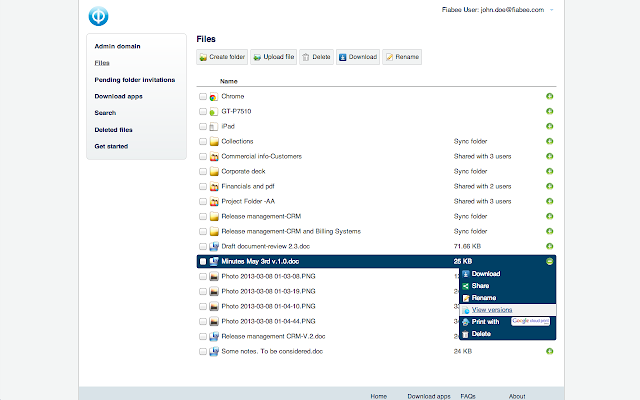
Task: Expand actions for Some notes. To be considered.doc
Action: click(x=549, y=351)
